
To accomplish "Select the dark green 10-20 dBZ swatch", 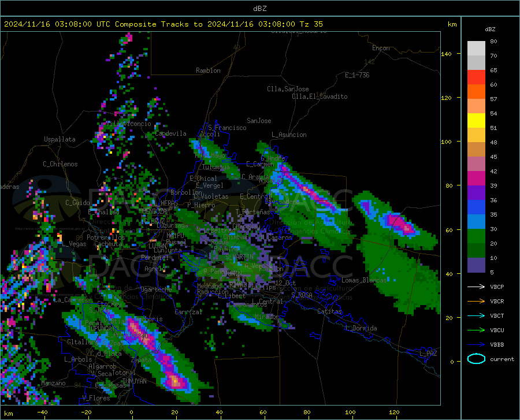I will coord(476,251).
